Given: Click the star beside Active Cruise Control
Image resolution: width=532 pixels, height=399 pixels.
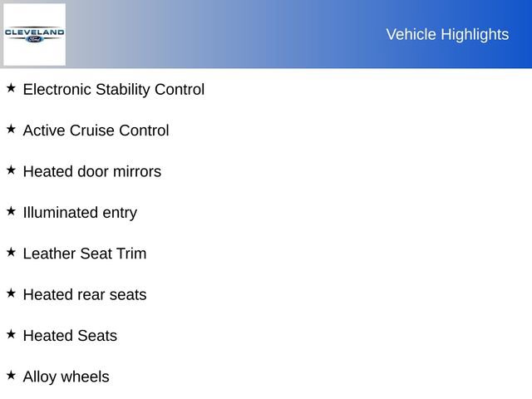Looking at the screenshot, I should 11,129.
